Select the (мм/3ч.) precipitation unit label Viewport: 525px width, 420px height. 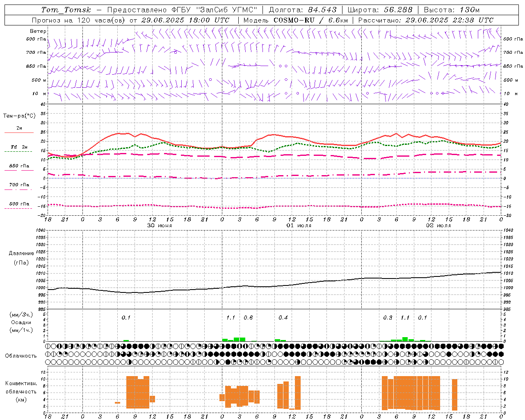[x=21, y=315]
